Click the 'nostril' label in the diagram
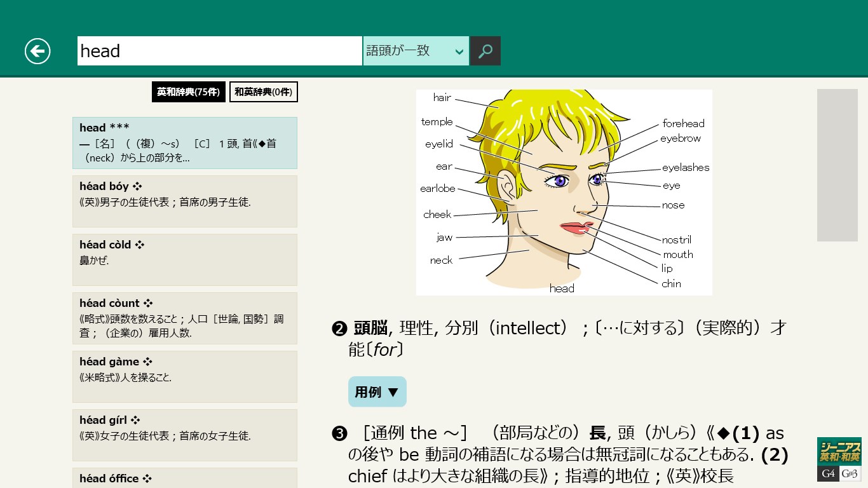Screen dimensions: 868x488 pos(676,240)
